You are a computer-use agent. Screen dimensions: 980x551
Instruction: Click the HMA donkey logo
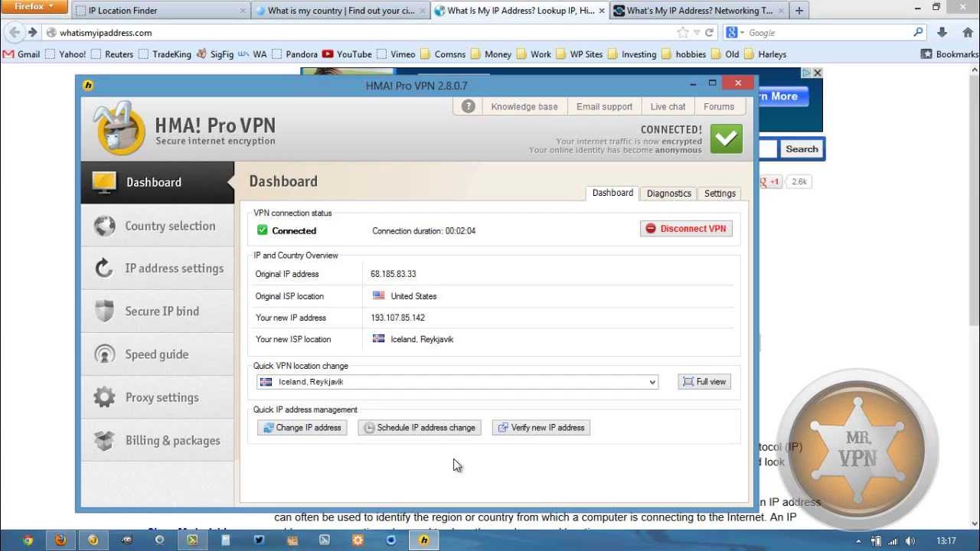[x=119, y=129]
